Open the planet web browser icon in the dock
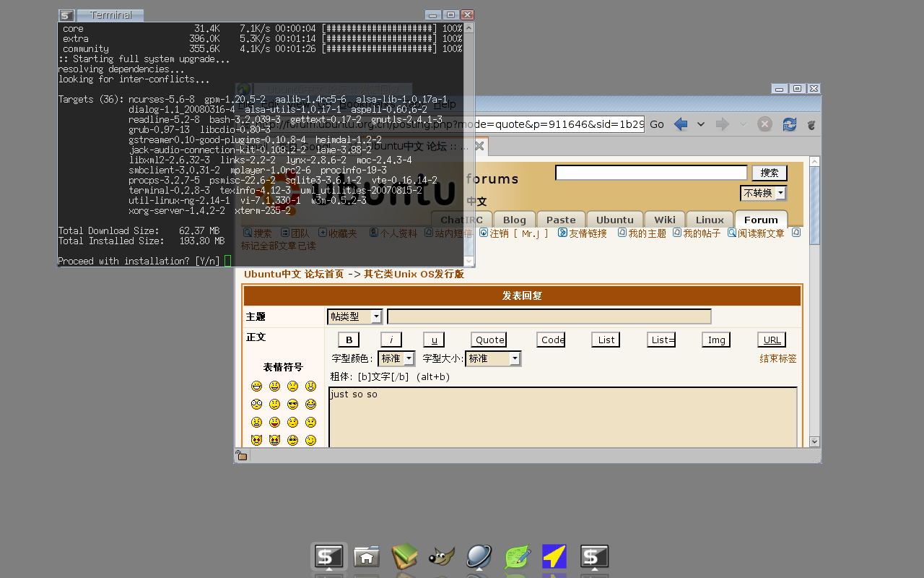Screen dimensions: 924x578 [x=479, y=557]
